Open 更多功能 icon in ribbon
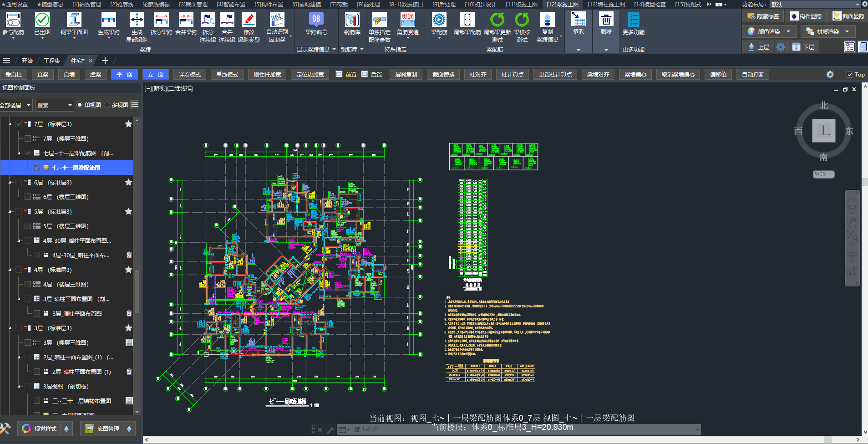The height and width of the screenshot is (444, 868). click(633, 20)
